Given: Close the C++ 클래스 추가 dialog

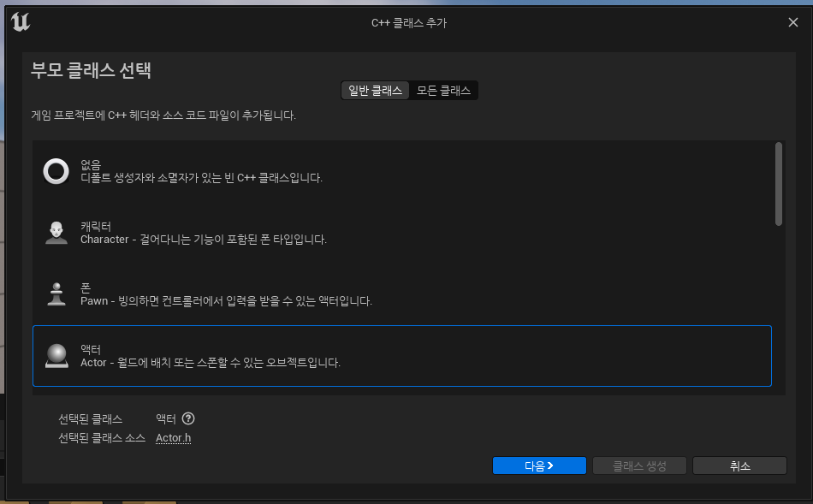Looking at the screenshot, I should coord(792,22).
